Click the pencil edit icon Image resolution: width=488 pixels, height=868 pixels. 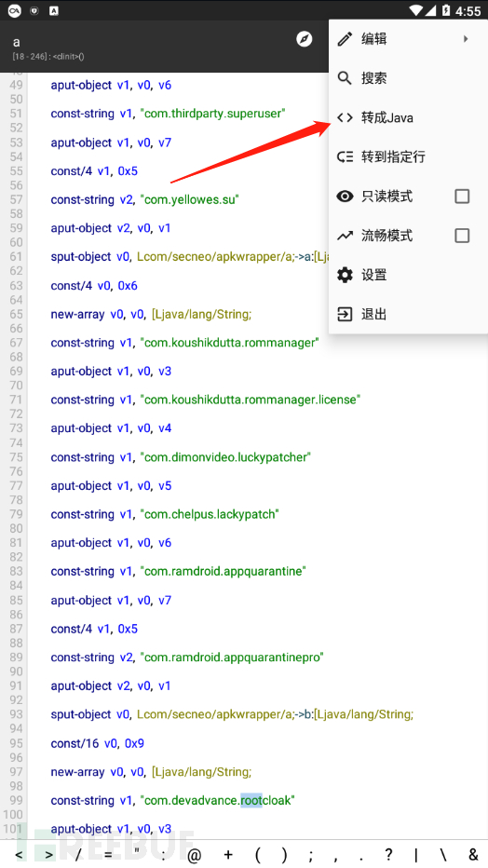345,39
